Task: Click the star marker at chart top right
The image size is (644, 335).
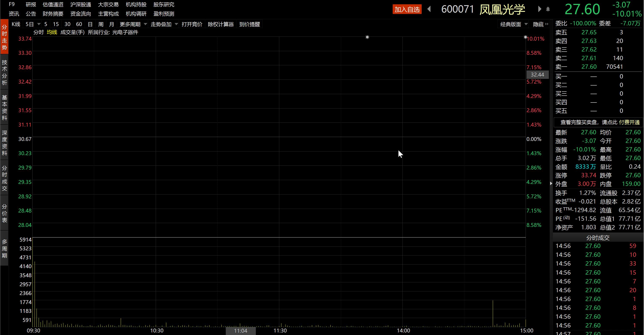Action: [x=525, y=37]
